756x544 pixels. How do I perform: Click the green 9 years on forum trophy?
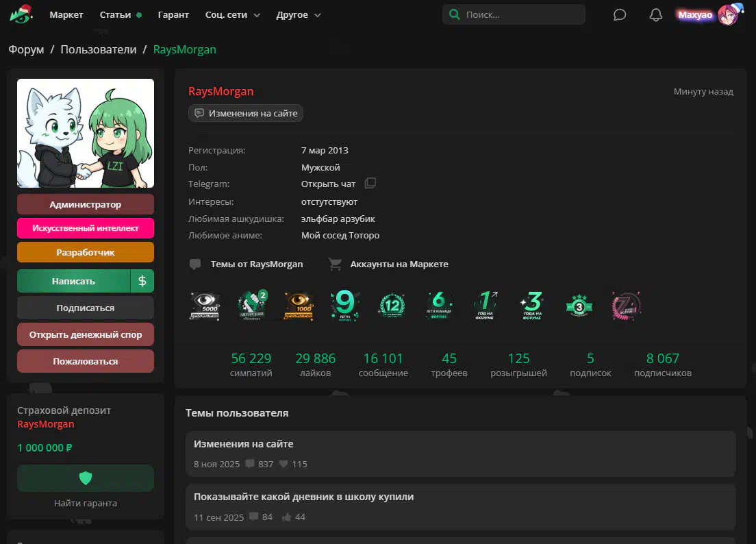tap(346, 306)
